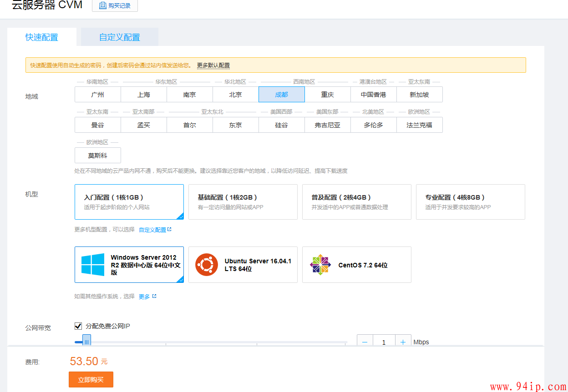Image resolution: width=568 pixels, height=392 pixels.
Task: Select 基础配置 (1核2GB) machine type
Action: (243, 202)
